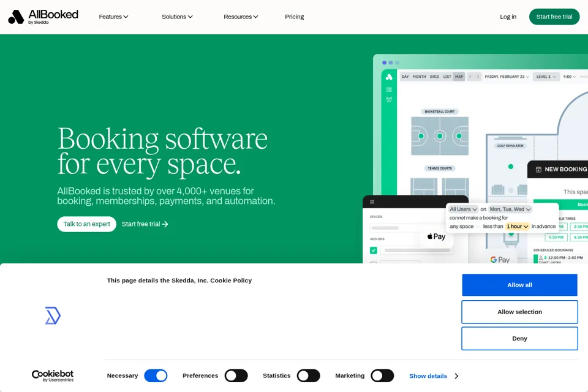Click Allow selection

click(x=519, y=312)
